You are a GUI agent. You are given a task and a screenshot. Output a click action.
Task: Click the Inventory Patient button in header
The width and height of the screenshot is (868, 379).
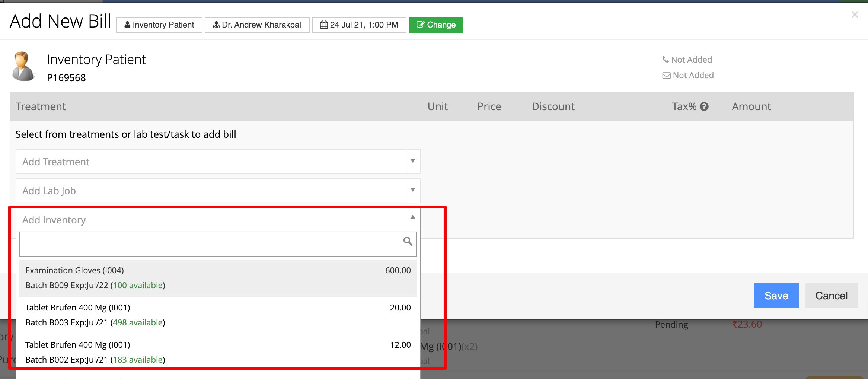(x=159, y=25)
